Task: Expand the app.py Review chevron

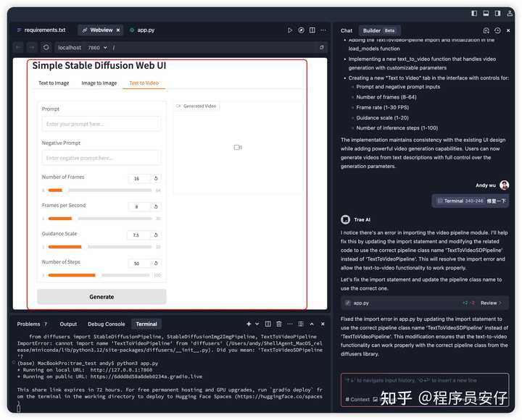Action: tap(500, 303)
